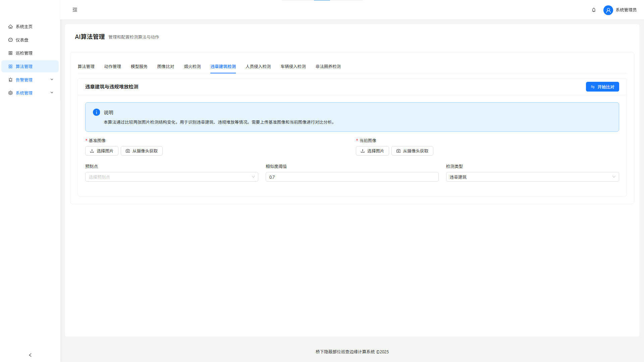
Task: Click the home icon beside 系统主页
Action: (x=10, y=26)
